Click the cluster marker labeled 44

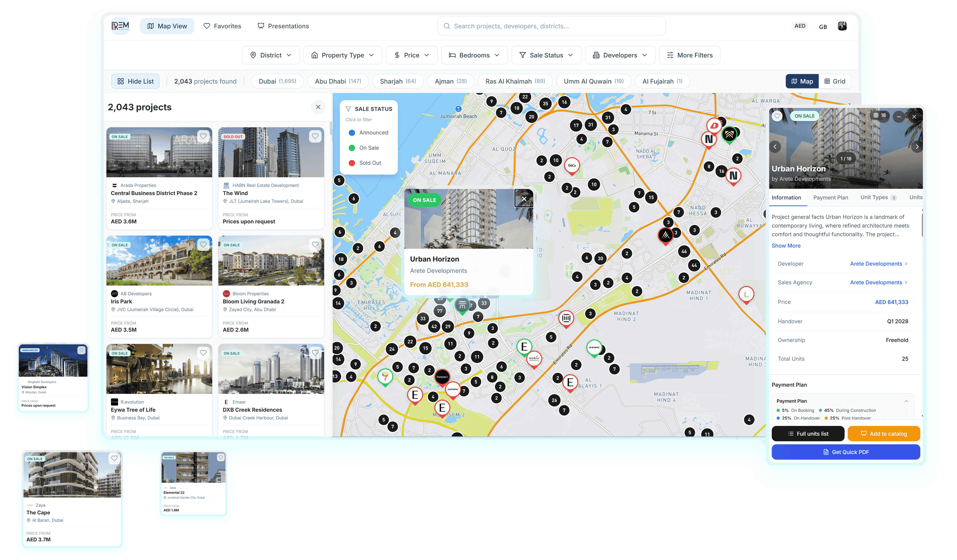tap(694, 265)
